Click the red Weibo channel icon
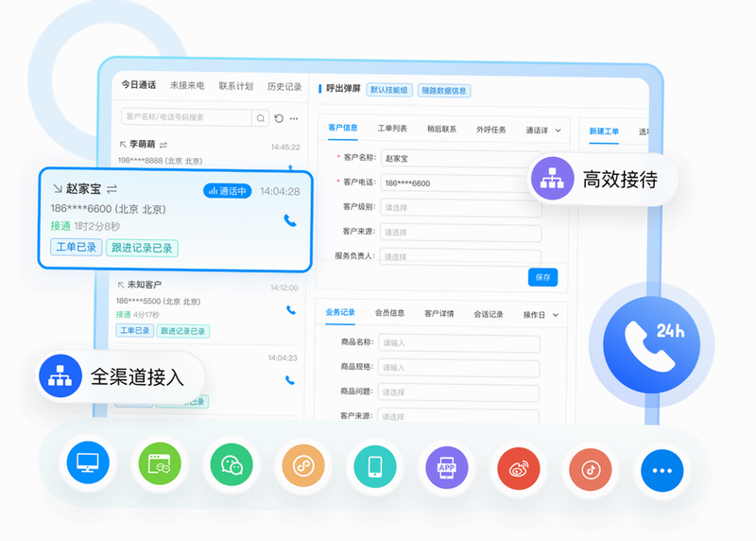The height and width of the screenshot is (541, 756). tap(519, 468)
